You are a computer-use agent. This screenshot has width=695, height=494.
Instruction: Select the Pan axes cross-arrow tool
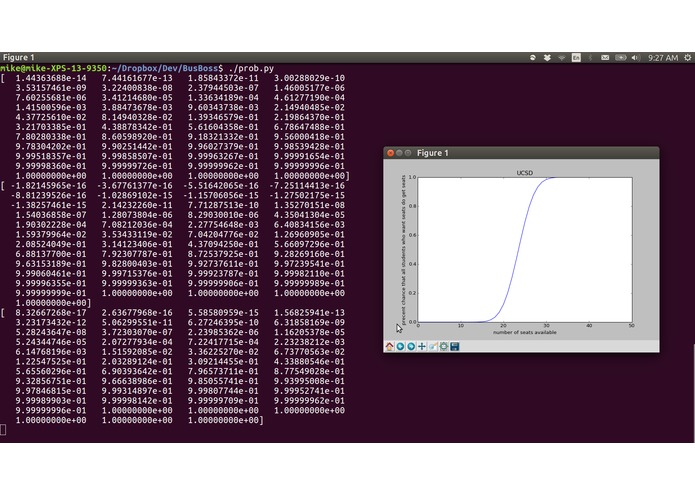(422, 346)
